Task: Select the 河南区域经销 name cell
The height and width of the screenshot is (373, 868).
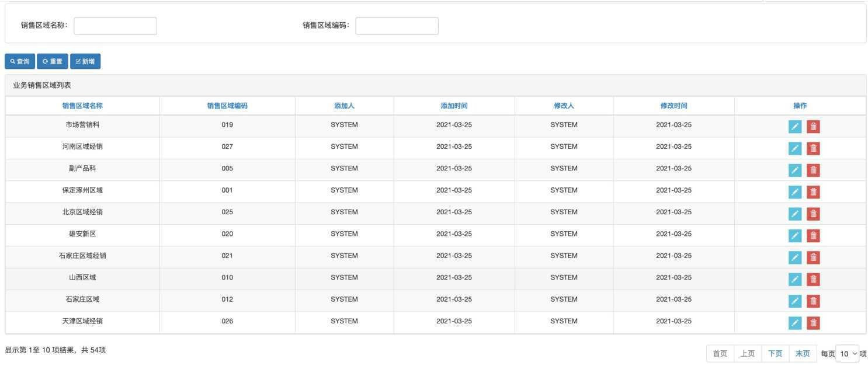Action: 82,147
